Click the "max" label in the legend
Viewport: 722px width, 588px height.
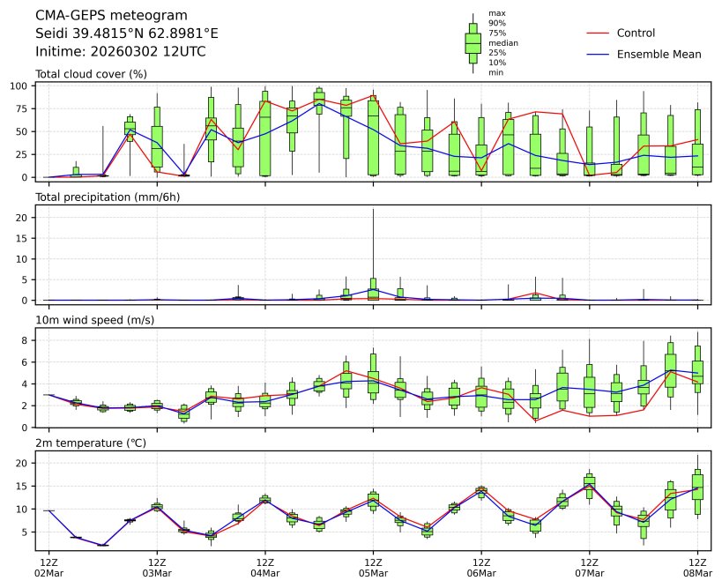point(497,13)
